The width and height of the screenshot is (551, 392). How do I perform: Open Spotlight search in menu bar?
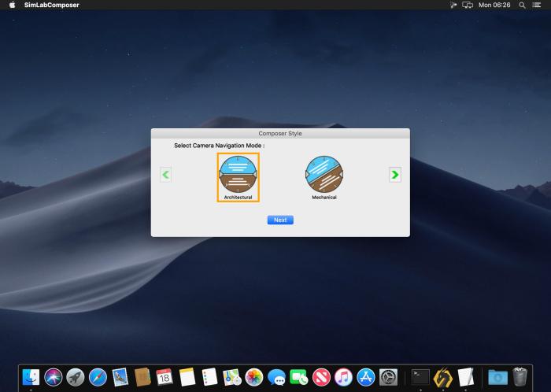(x=522, y=5)
